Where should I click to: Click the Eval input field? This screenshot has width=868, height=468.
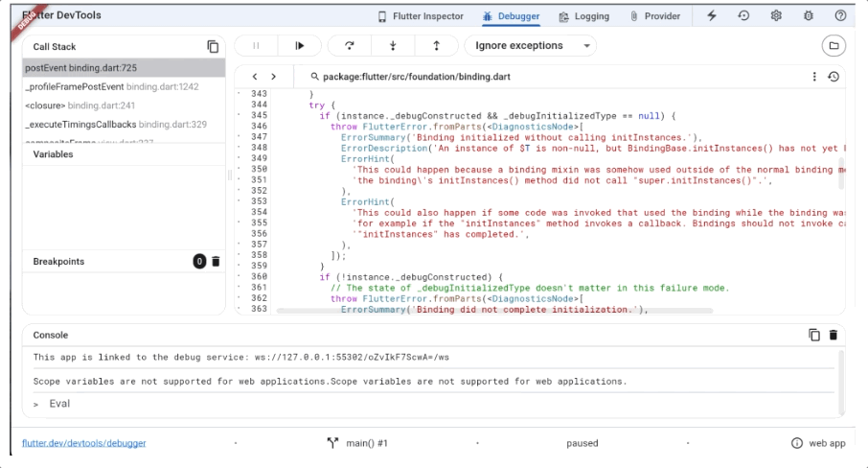point(433,404)
